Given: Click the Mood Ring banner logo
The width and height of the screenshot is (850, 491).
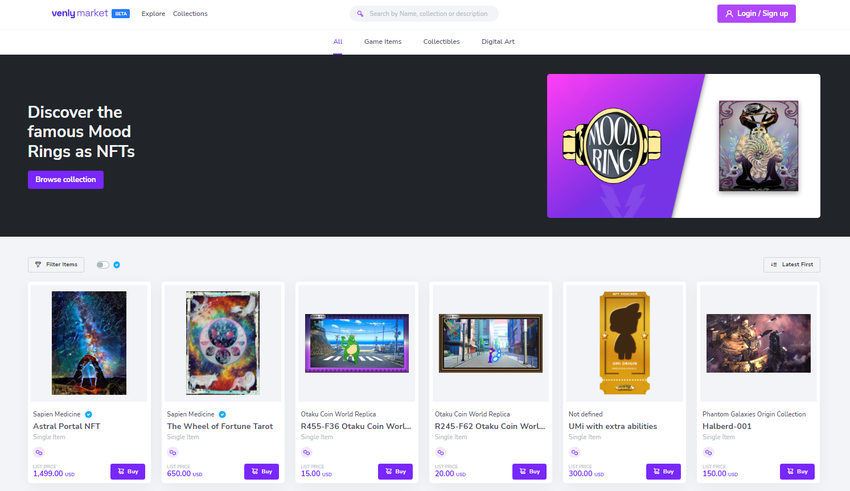Looking at the screenshot, I should tap(612, 145).
